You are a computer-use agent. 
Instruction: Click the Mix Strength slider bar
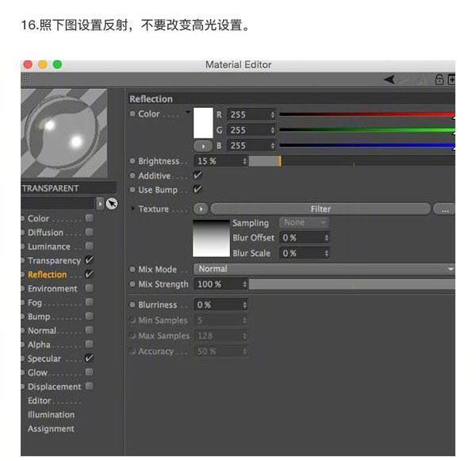(x=351, y=284)
